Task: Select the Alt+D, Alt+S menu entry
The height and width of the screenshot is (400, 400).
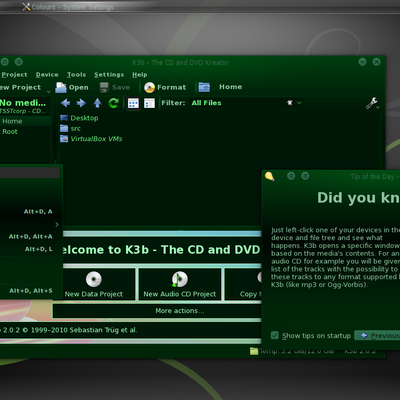Action: point(31,291)
